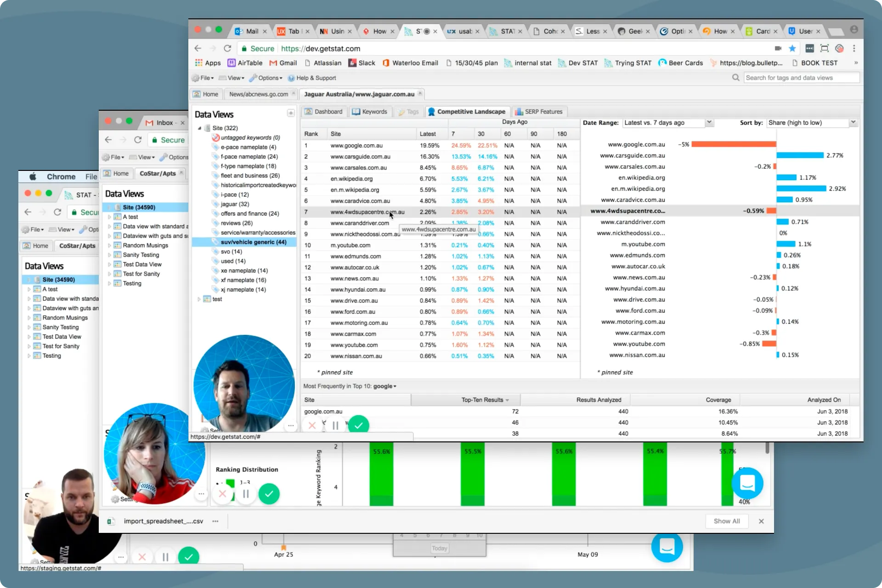Click the camera icon in the address bar
Screen dimensions: 882x588
click(x=778, y=48)
